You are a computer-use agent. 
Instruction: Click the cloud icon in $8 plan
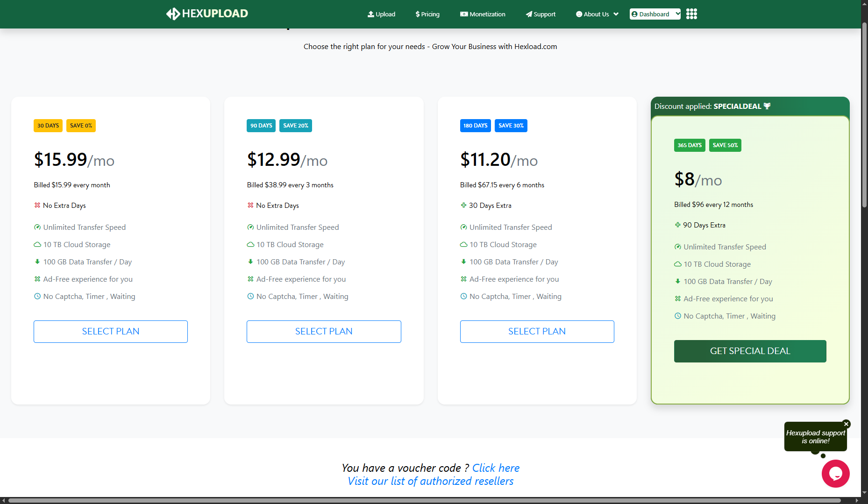pos(677,264)
